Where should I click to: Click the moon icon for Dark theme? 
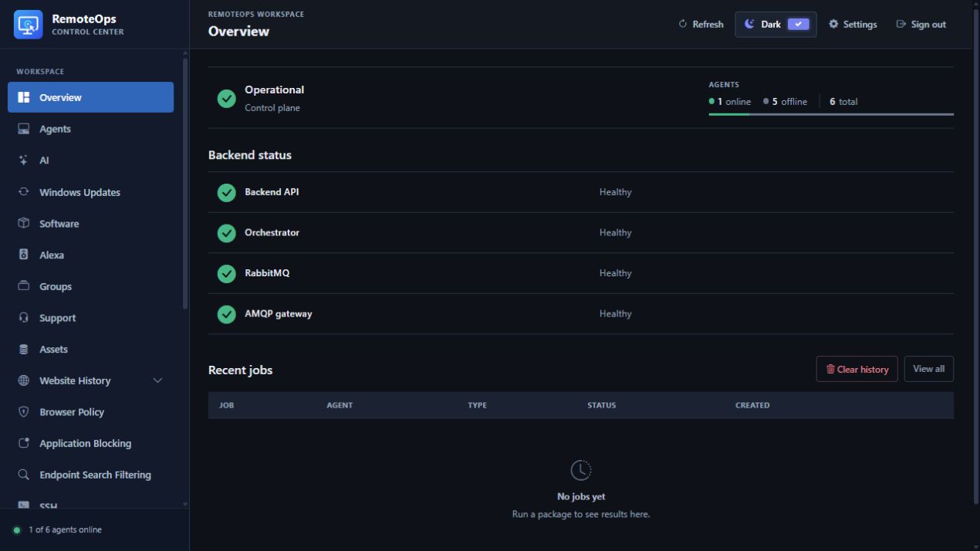tap(749, 24)
